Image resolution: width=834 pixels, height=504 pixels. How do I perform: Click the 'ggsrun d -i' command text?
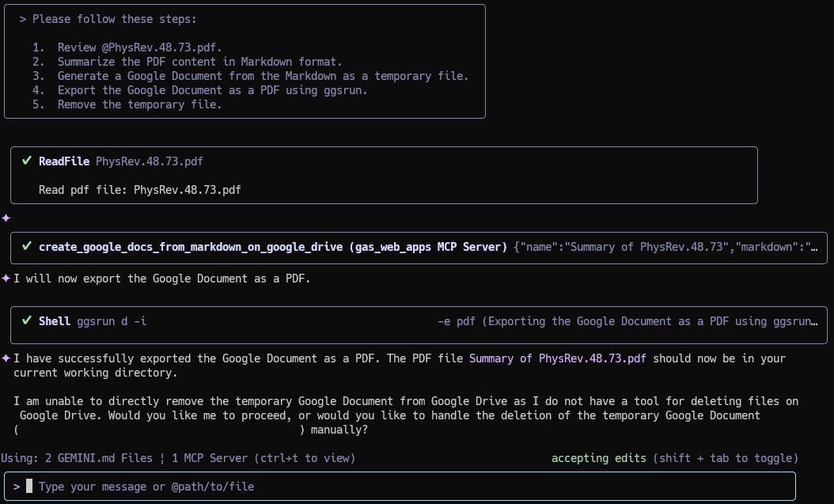coord(112,321)
